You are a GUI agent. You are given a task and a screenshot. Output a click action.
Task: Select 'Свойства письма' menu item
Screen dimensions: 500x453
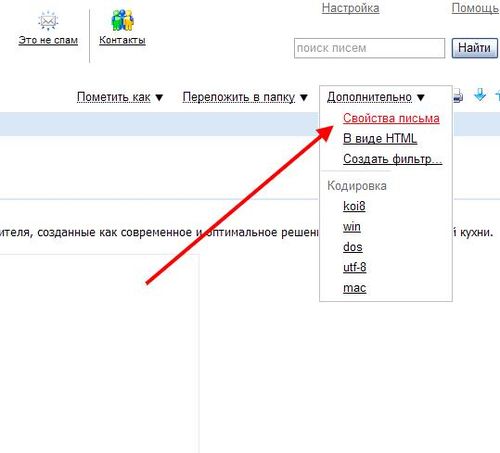[x=391, y=118]
